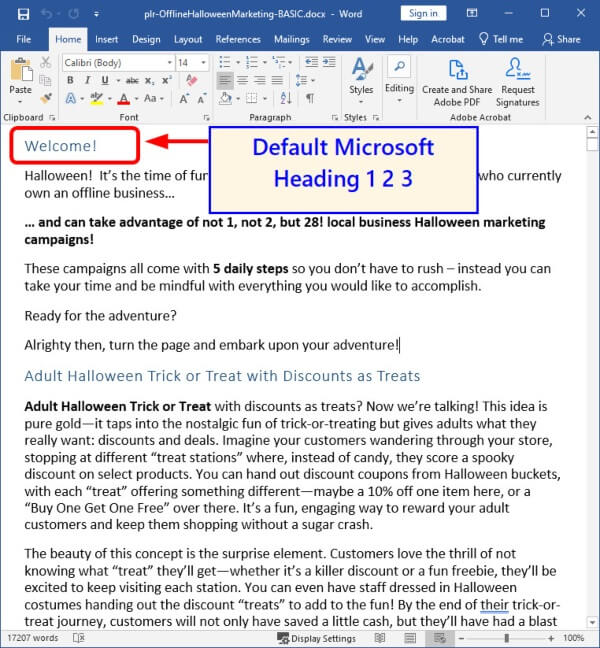Open Font dialog launcher
The image size is (600, 648).
[x=206, y=118]
